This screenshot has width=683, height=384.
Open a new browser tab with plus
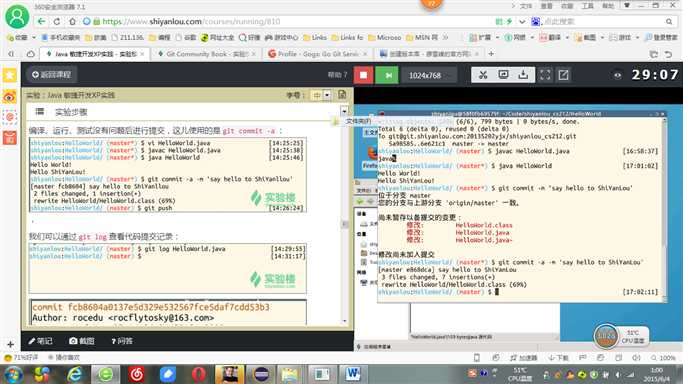click(x=491, y=54)
